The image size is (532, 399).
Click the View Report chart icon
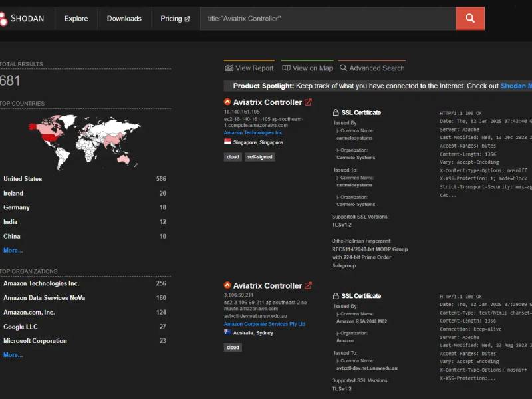[x=229, y=68]
